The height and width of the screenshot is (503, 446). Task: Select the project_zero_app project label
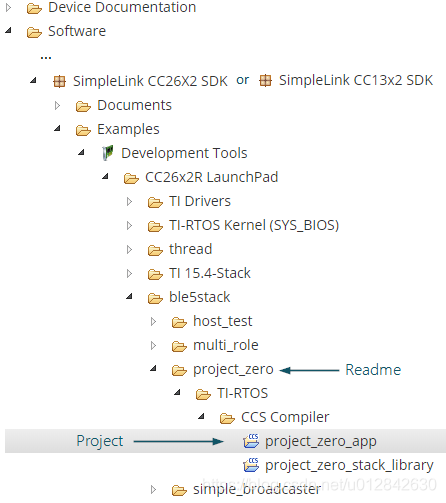(x=321, y=441)
